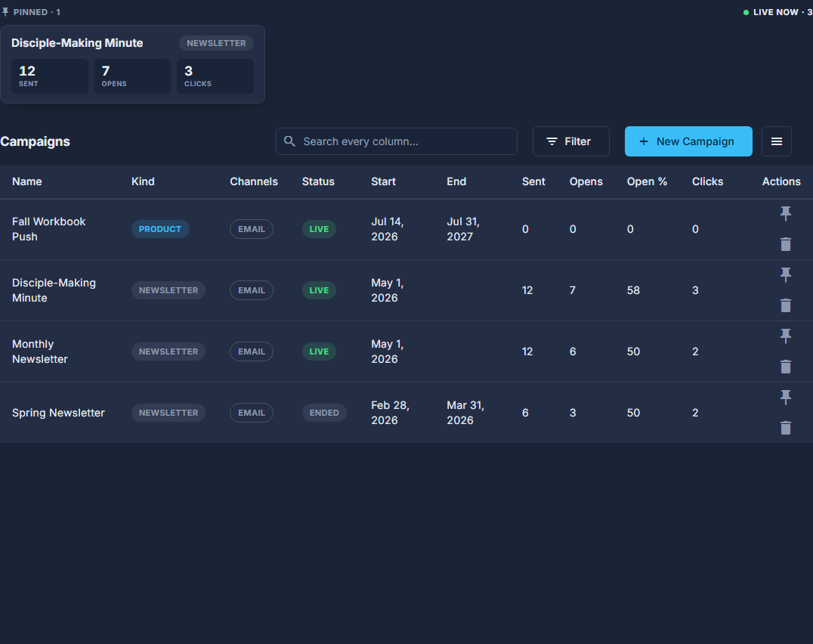Viewport: 813px width, 644px height.
Task: Sort by the Kind column header
Action: pos(143,181)
